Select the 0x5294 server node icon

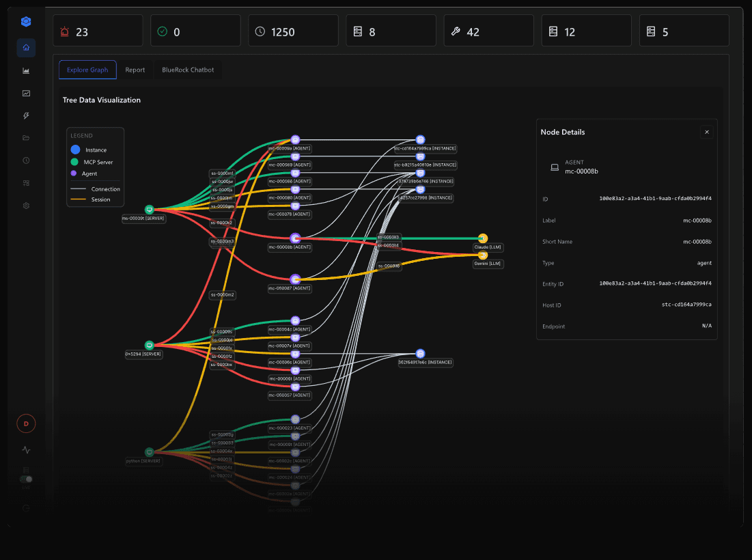click(x=150, y=345)
